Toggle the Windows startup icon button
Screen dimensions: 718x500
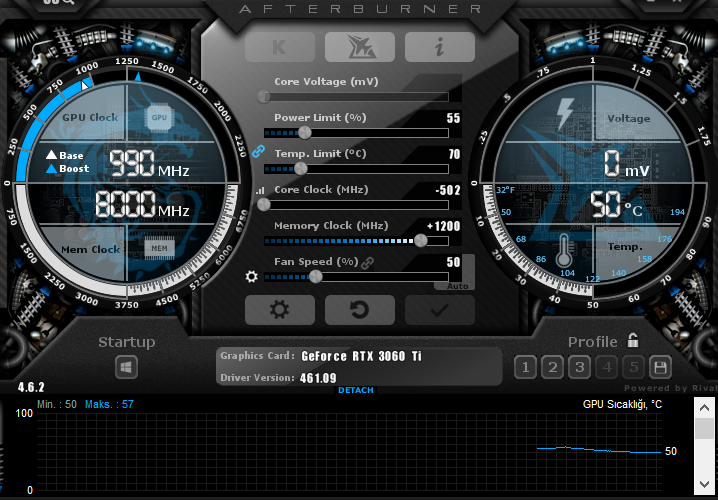click(x=126, y=367)
